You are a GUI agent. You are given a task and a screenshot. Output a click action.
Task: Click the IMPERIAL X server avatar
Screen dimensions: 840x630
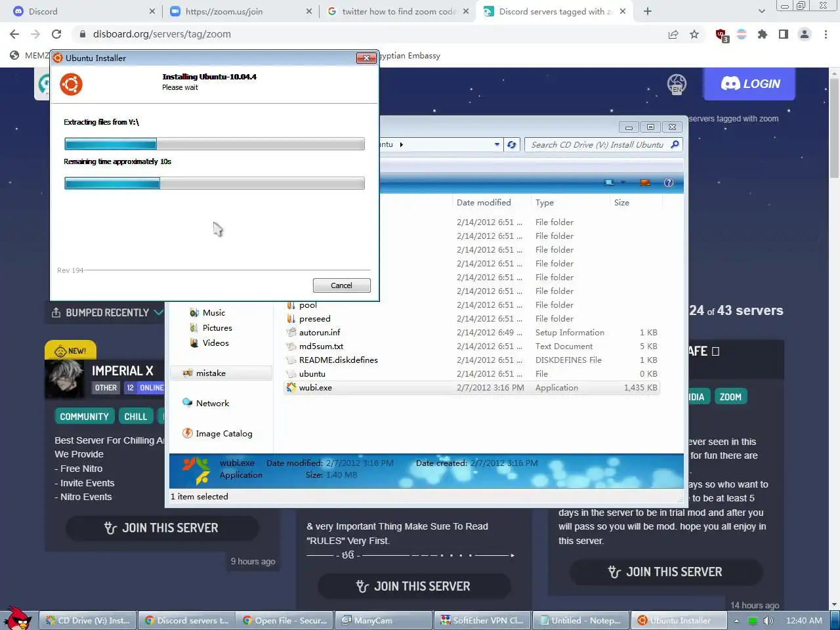point(64,378)
